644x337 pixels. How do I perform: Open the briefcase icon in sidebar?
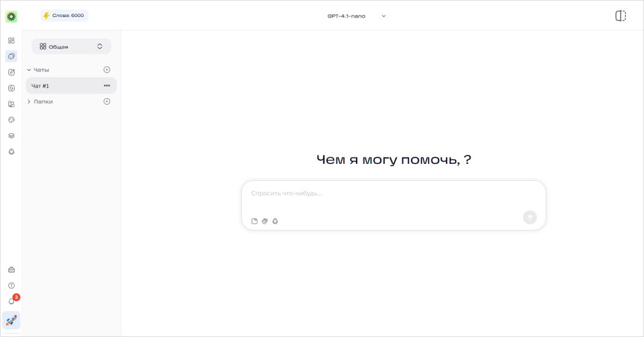point(11,270)
